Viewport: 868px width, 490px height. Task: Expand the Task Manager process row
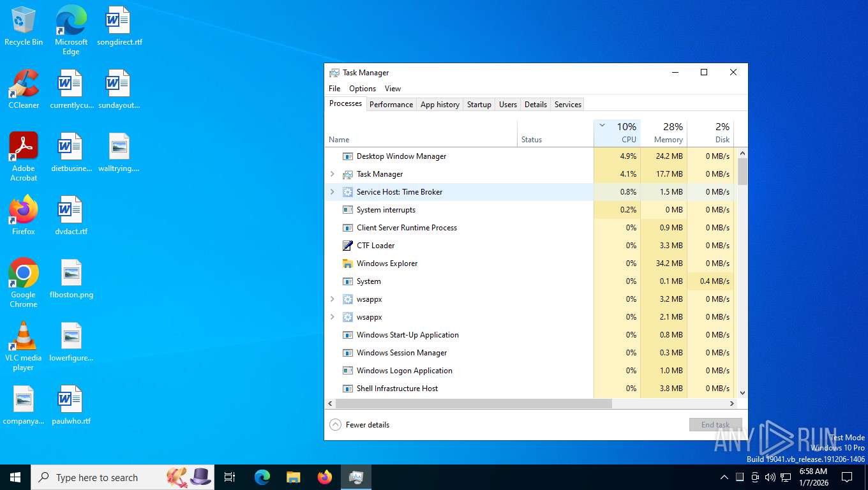tap(332, 174)
